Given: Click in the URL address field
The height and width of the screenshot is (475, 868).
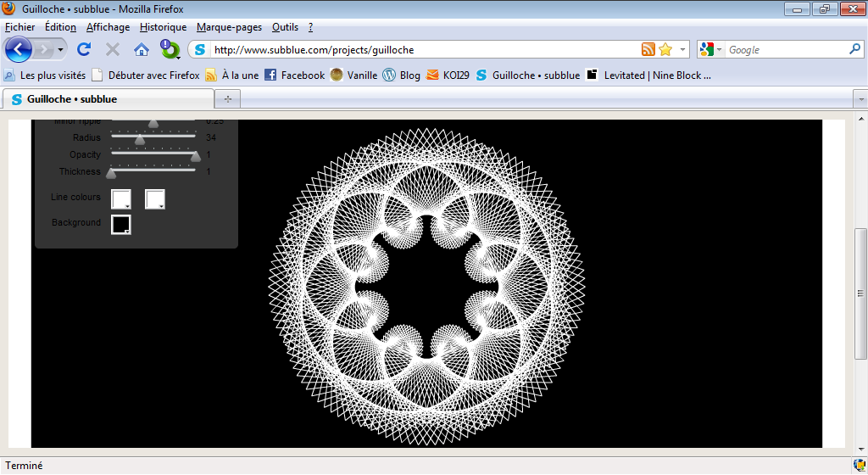Looking at the screenshot, I should tap(424, 49).
